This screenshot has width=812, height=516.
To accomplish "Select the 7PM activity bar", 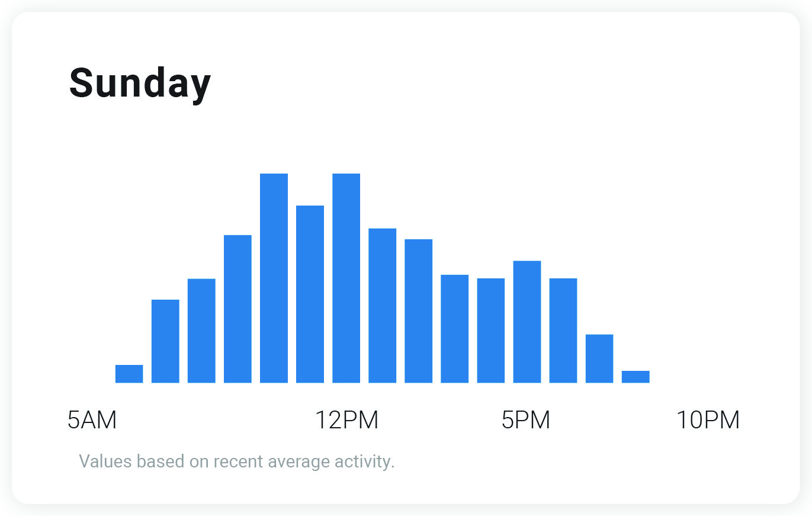I will (599, 358).
